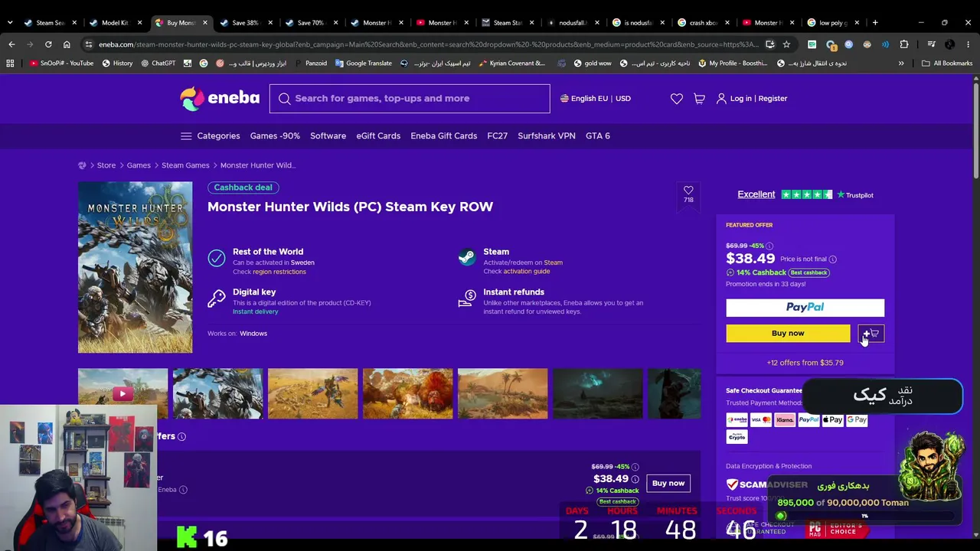Click the user account icon beside Log in
This screenshot has width=980, height=551.
pyautogui.click(x=721, y=99)
